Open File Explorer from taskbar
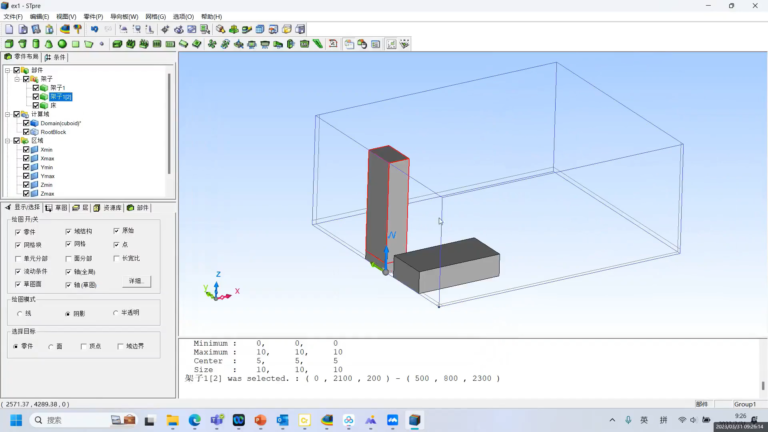This screenshot has width=768, height=432. [x=172, y=420]
